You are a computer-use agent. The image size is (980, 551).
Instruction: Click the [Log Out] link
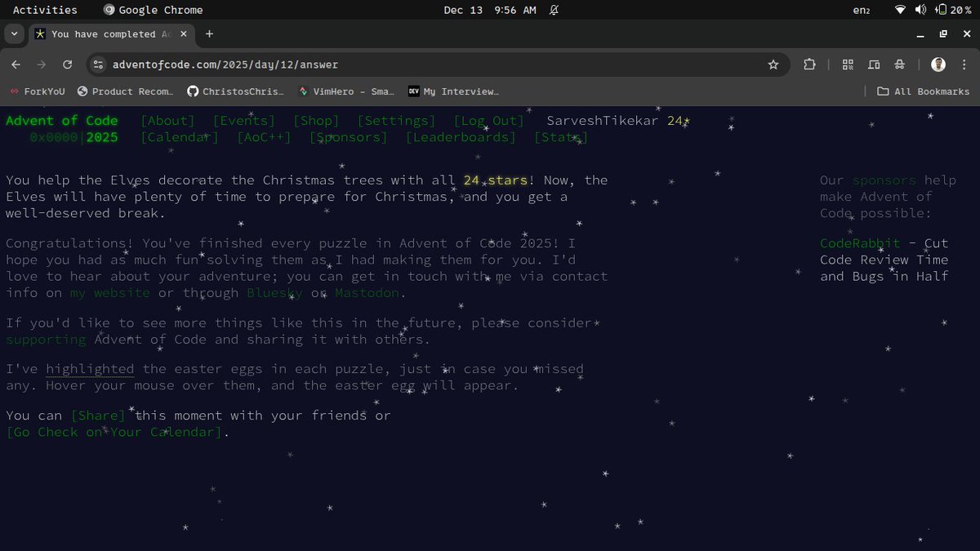click(489, 121)
